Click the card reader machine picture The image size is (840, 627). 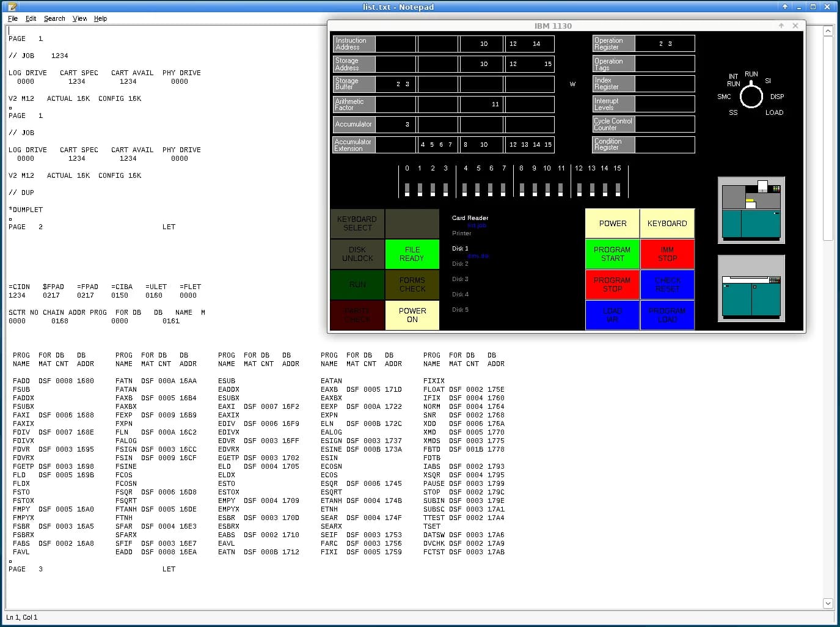click(x=751, y=210)
